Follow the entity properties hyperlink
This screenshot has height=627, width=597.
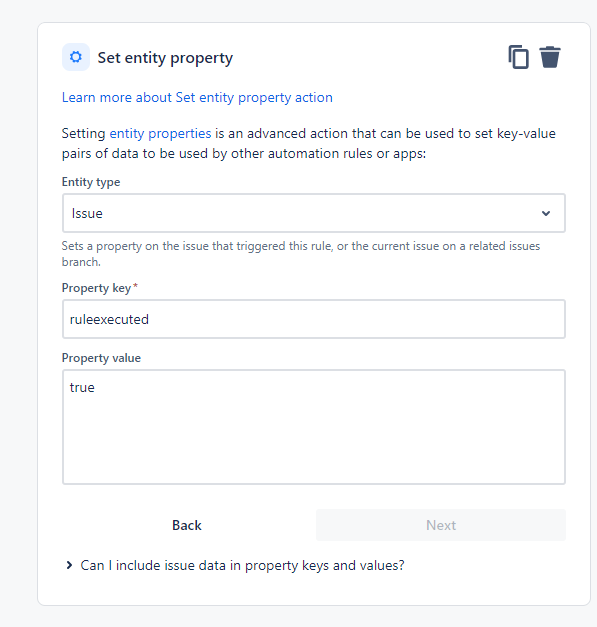tap(160, 133)
